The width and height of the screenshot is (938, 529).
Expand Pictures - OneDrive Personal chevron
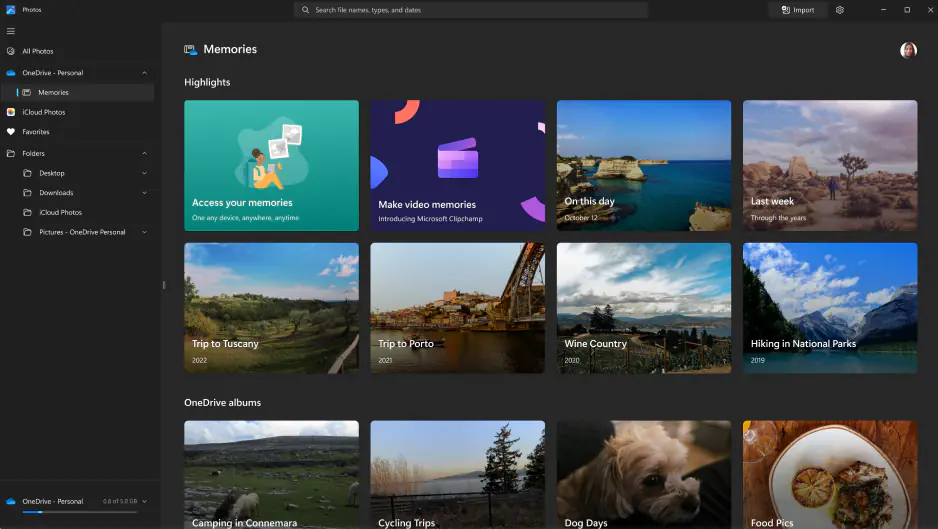pos(144,232)
